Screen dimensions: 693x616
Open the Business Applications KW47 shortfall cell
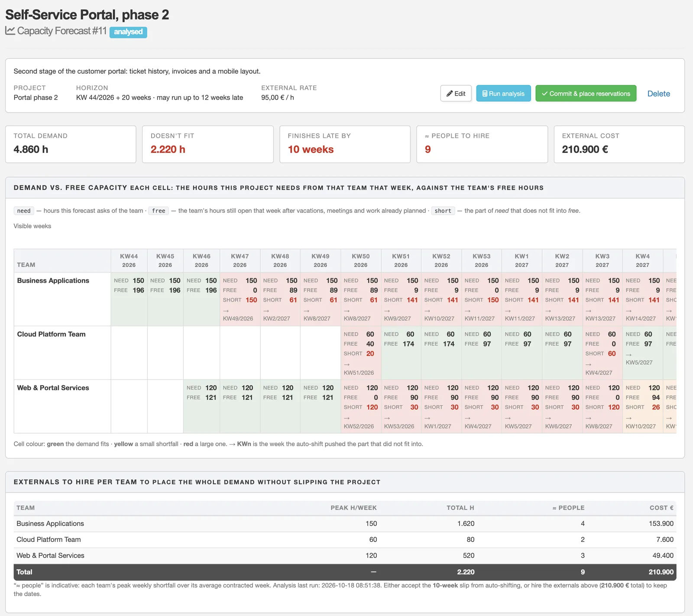240,299
